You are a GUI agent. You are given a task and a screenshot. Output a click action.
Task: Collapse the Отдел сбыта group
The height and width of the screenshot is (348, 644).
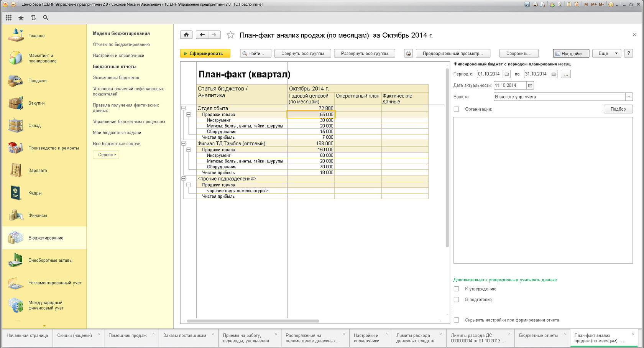pyautogui.click(x=184, y=108)
